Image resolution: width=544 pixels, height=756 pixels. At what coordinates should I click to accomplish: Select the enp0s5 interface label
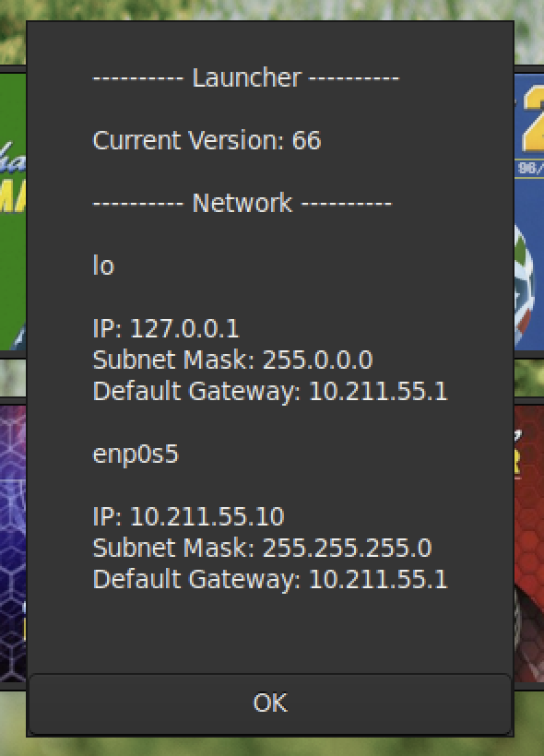click(x=136, y=455)
